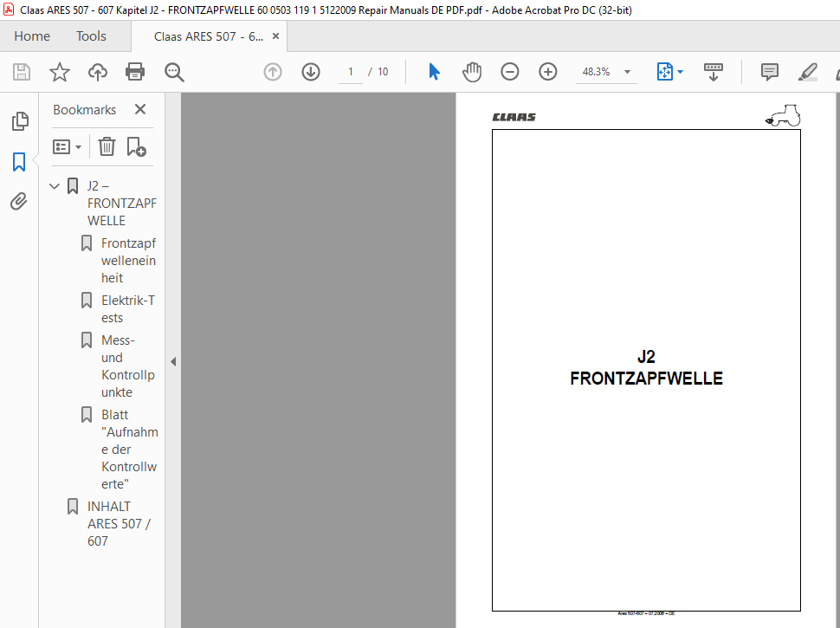The image size is (840, 628).
Task: Open bookmarks options menu icon
Action: click(67, 146)
